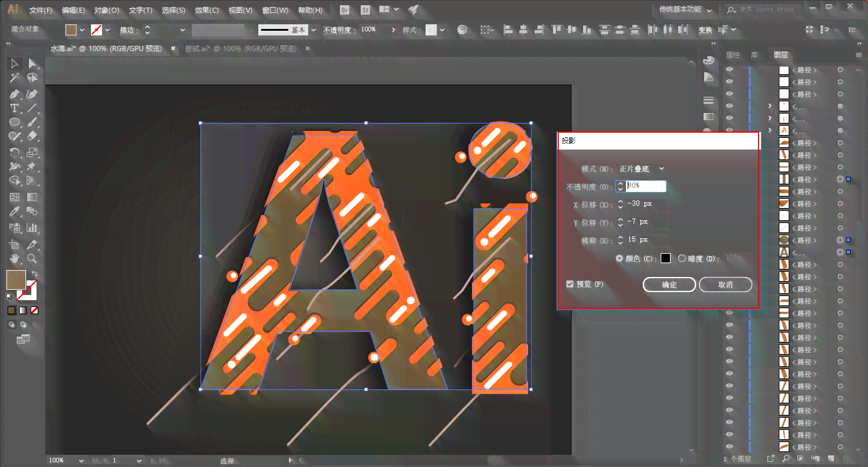Select the Column Graph tool
Screen dimensions: 868x467
pyautogui.click(x=32, y=228)
